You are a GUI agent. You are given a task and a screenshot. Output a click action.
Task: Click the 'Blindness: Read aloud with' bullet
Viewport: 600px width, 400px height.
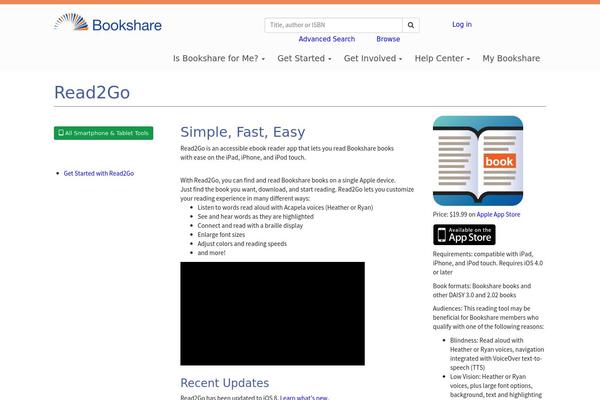point(497,354)
